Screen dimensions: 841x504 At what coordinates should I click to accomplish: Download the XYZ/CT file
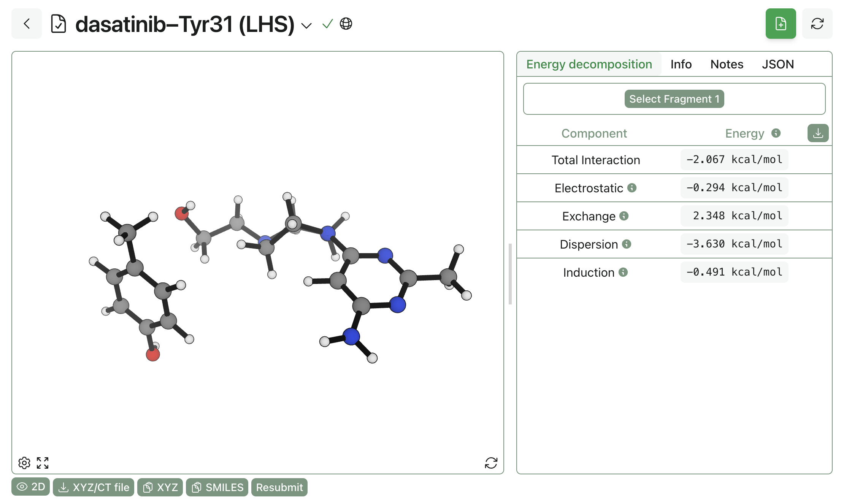coord(94,487)
